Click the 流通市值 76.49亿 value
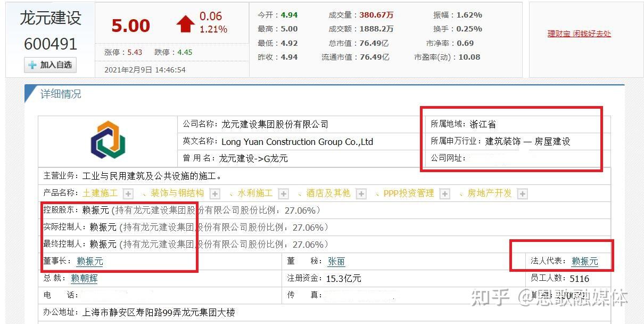Viewport: 644px width, 324px height. click(374, 57)
